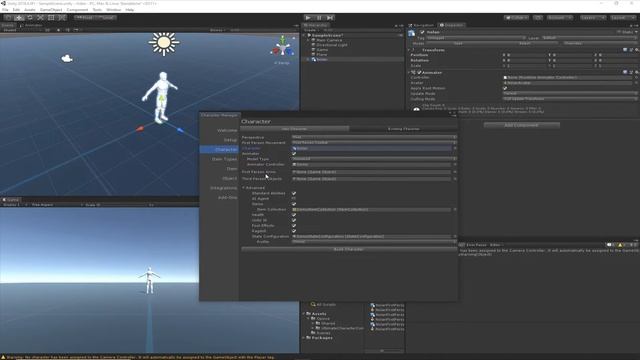Click the Nolan prefab icon in Inspector

(411, 33)
